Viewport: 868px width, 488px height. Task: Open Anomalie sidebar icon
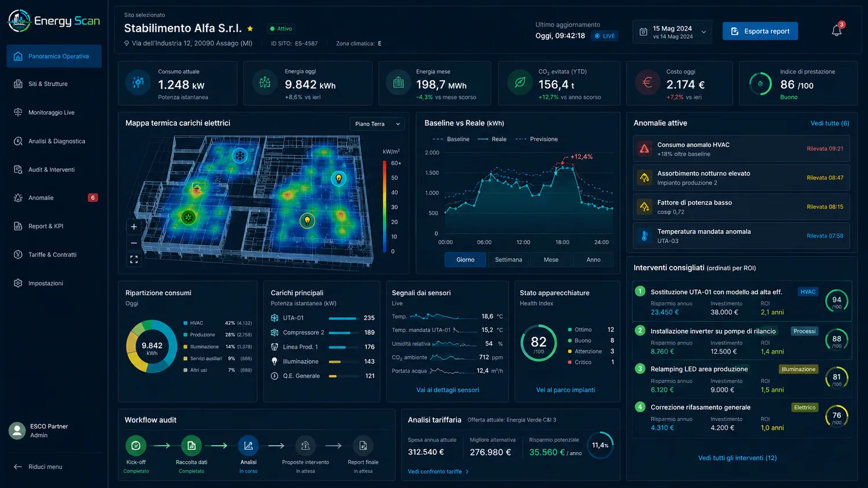(18, 198)
